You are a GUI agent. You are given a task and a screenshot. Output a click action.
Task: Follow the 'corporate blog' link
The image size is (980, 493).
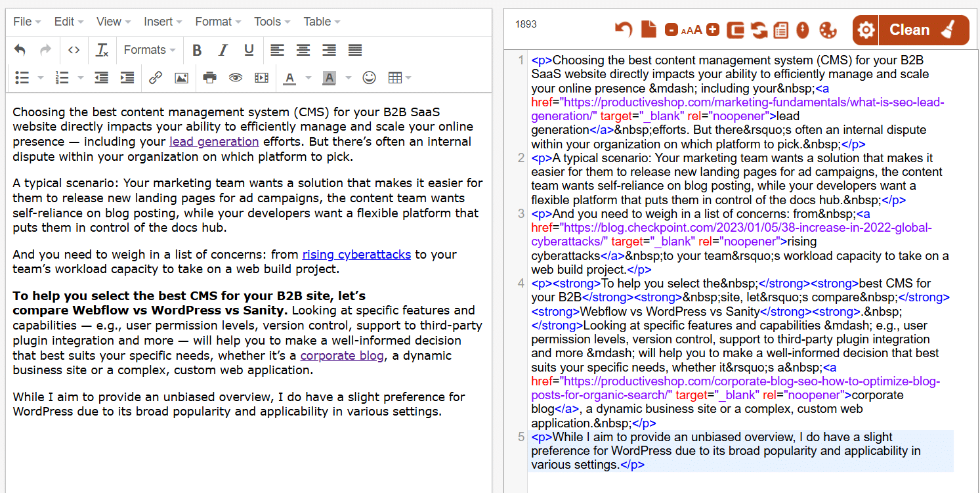tap(342, 355)
